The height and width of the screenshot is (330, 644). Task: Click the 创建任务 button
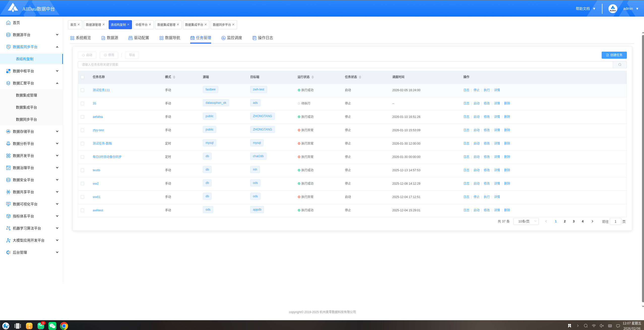click(614, 55)
